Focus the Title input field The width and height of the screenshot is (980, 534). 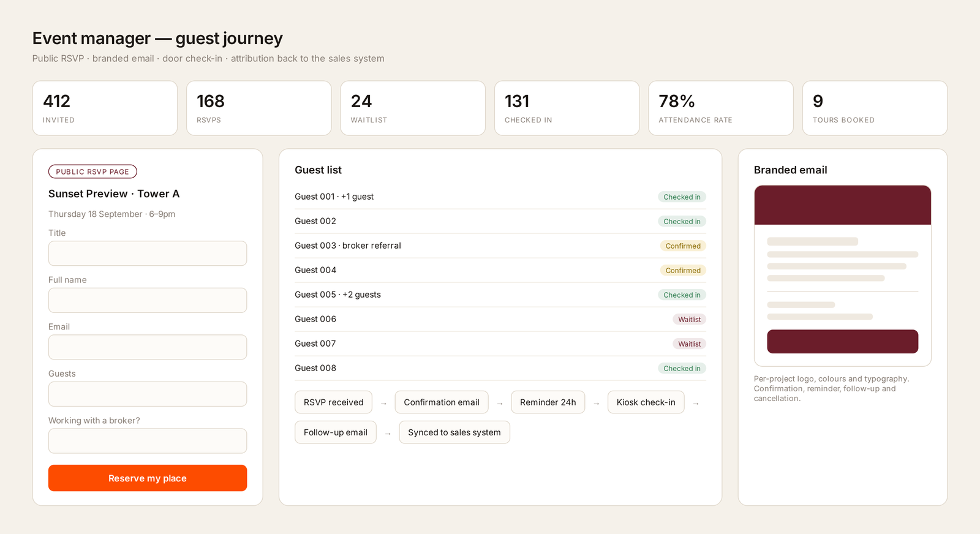click(148, 254)
